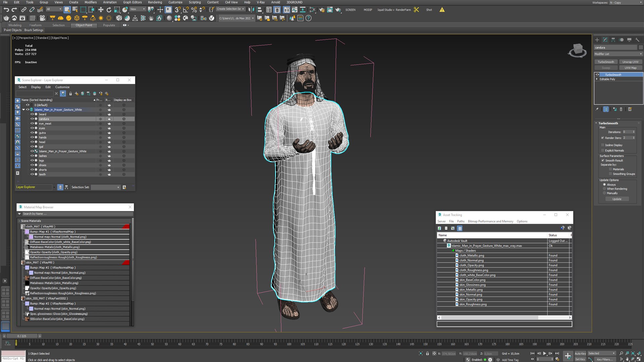The image size is (644, 362).
Task: Toggle the Percent Snap icon
Action: pyautogui.click(x=194, y=10)
